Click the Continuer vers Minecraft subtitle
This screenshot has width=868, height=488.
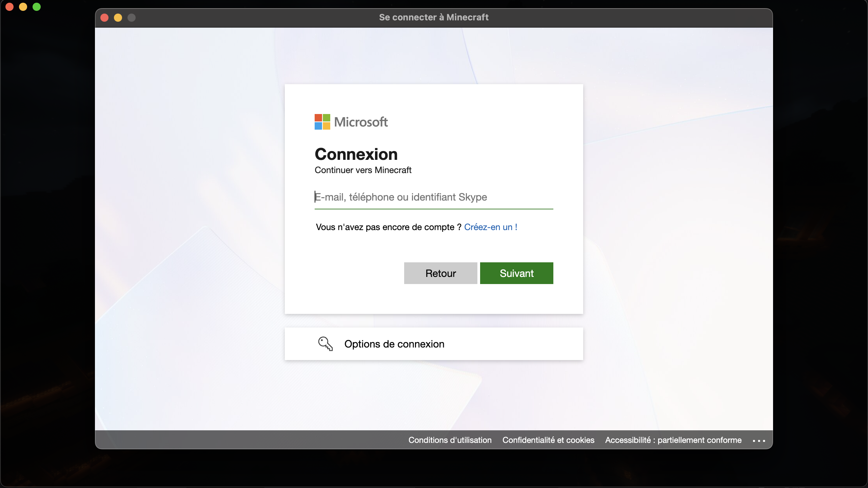[363, 170]
